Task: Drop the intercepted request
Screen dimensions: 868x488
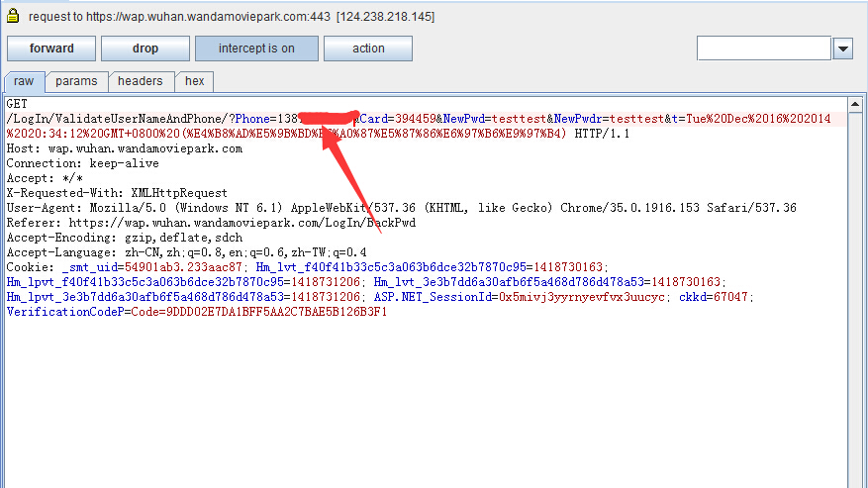Action: [145, 49]
